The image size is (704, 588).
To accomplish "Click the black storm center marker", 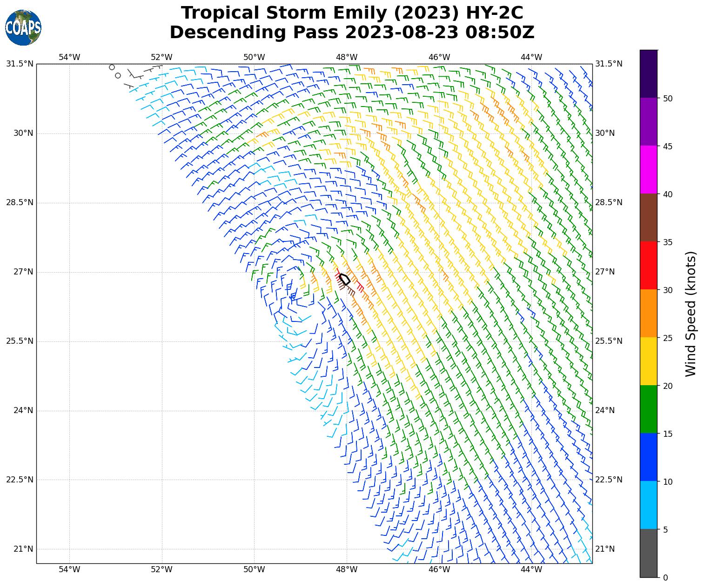I will point(344,279).
